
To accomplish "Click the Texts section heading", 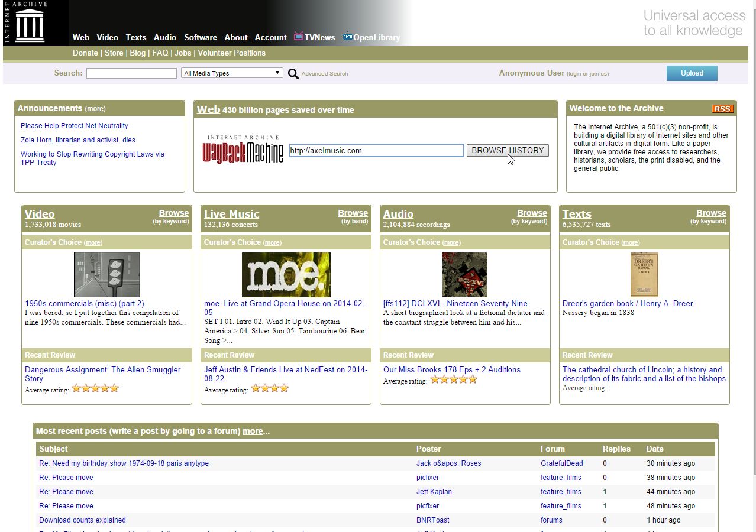I will (x=577, y=214).
